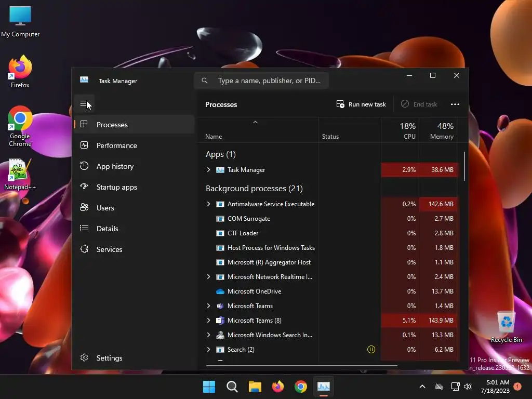Viewport: 532px width, 399px height.
Task: Expand Antimalware Service Executable process
Action: click(209, 204)
